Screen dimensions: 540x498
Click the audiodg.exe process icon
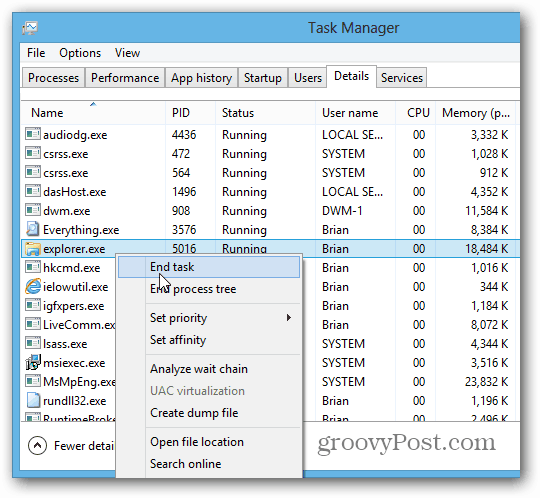pos(33,134)
